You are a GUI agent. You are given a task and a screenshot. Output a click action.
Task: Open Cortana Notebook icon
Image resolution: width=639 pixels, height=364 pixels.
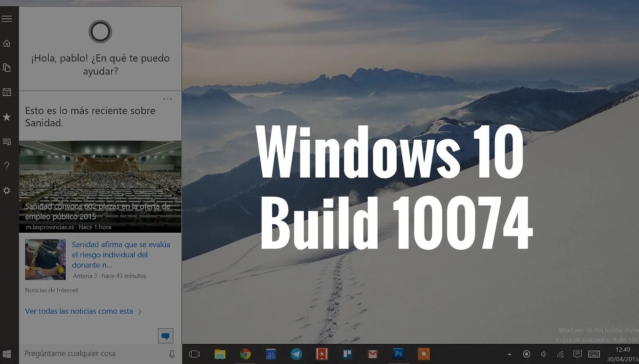7,67
